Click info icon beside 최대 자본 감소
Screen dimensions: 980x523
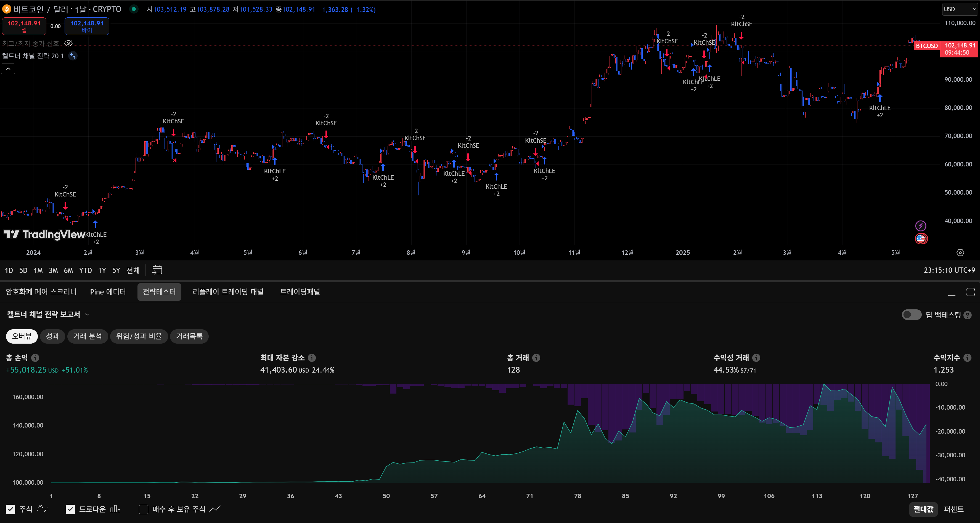(x=312, y=358)
